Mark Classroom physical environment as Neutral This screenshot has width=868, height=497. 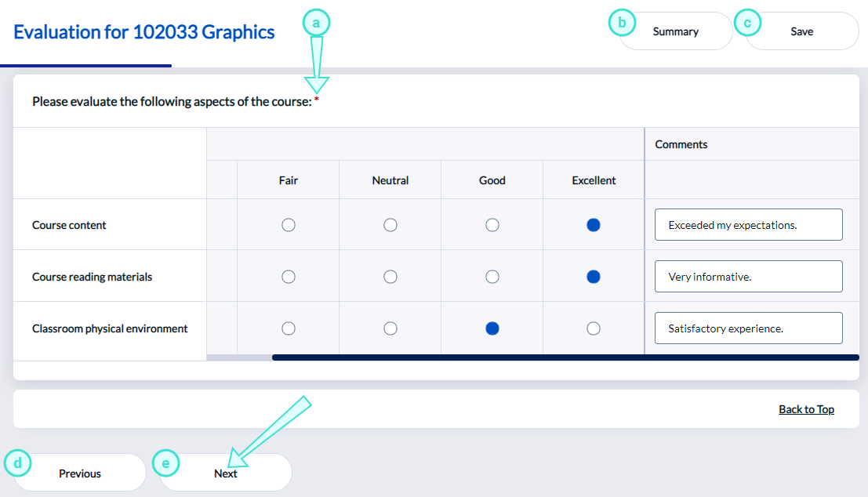390,328
